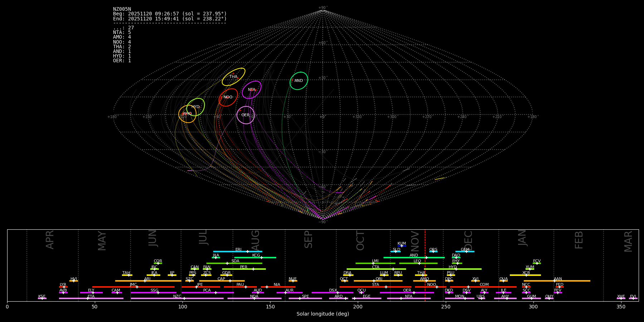
Task: Click the pink NZC shower bar
Action: pos(177,298)
